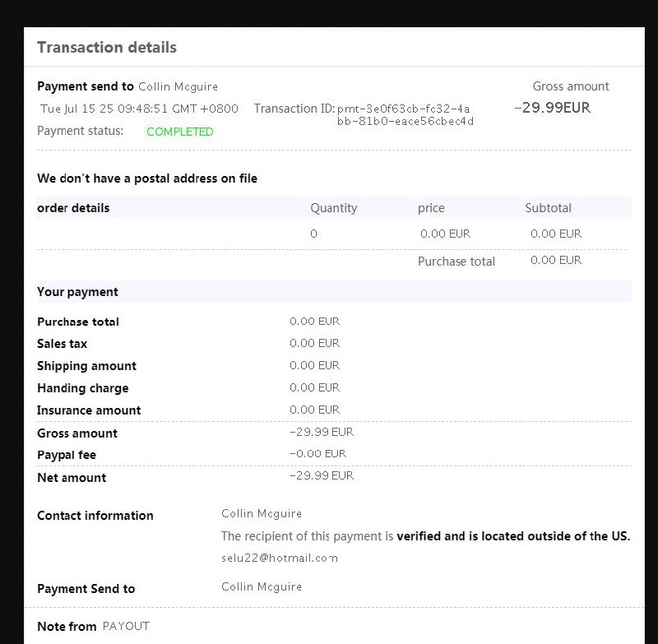Click the gross amount -29.99EUR at top right

tap(552, 108)
